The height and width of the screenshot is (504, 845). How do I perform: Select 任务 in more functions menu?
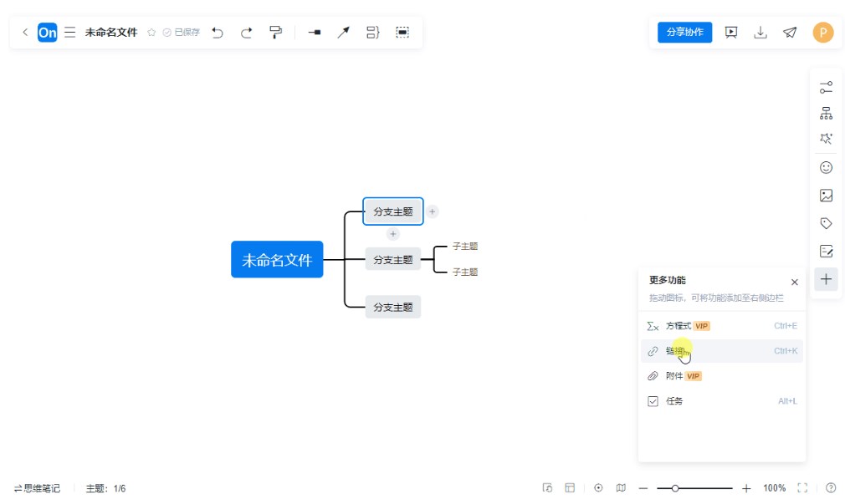[673, 401]
